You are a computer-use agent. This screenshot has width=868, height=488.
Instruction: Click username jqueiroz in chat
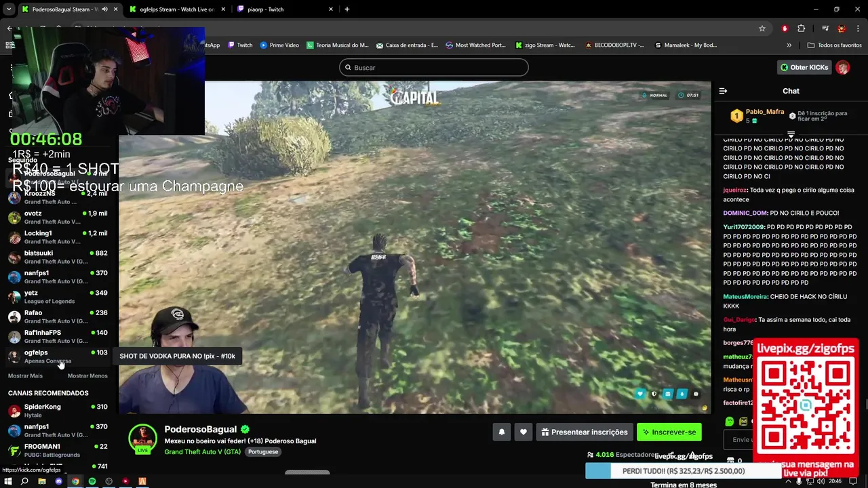(x=735, y=190)
